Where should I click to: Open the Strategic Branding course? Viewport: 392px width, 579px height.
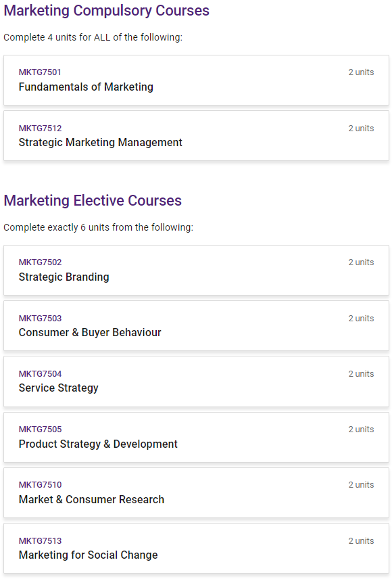point(64,277)
